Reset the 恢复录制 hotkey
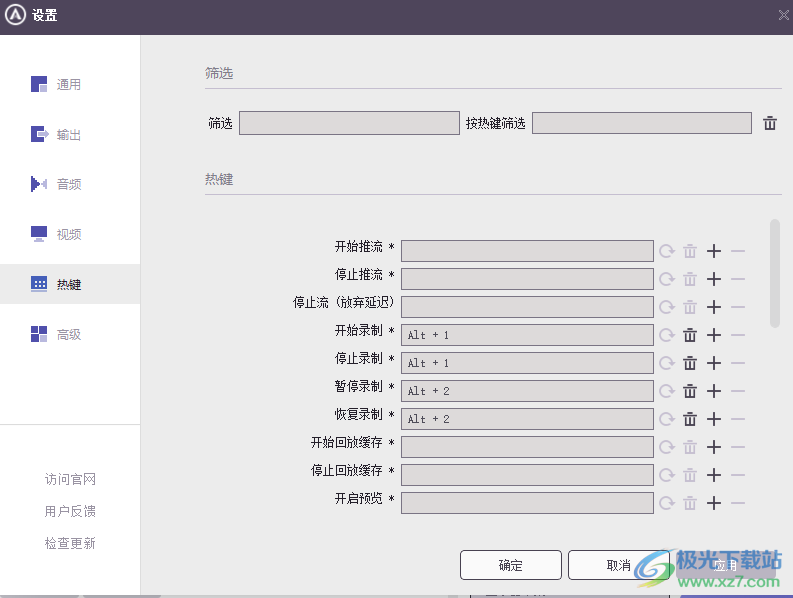 [x=667, y=419]
